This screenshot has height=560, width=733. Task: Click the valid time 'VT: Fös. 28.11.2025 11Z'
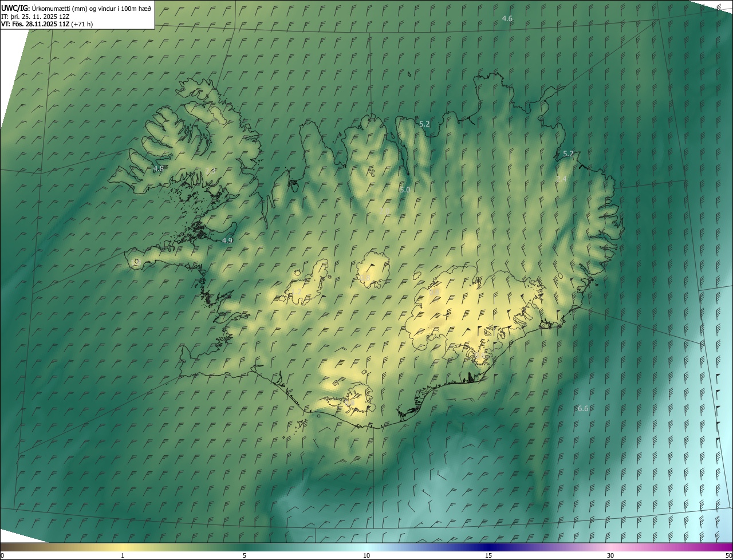(36, 24)
